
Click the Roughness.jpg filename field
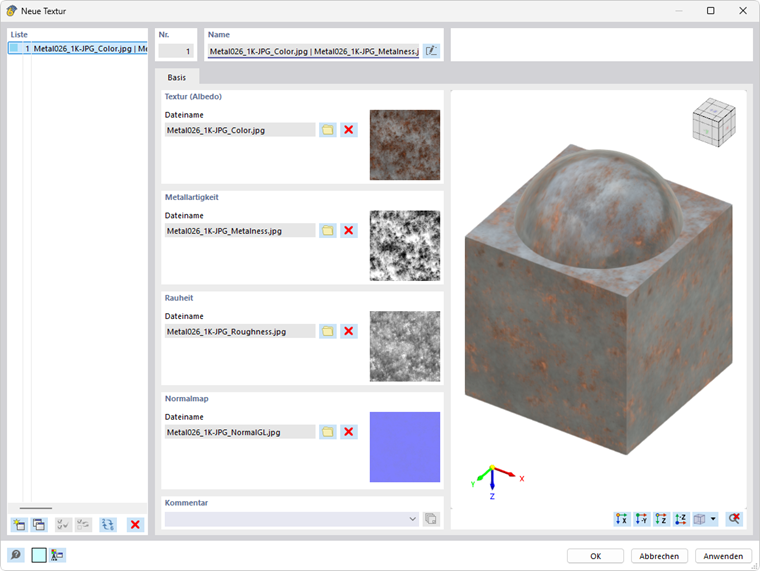(240, 332)
